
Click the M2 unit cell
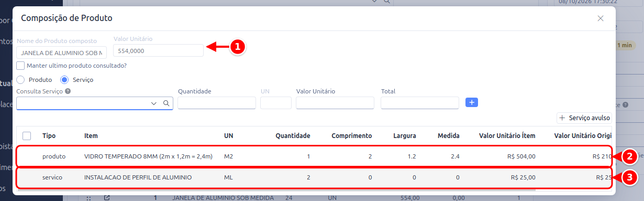click(229, 156)
